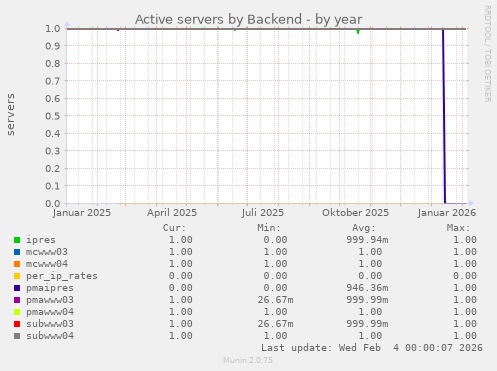Select the ipres legend label

[x=41, y=240]
